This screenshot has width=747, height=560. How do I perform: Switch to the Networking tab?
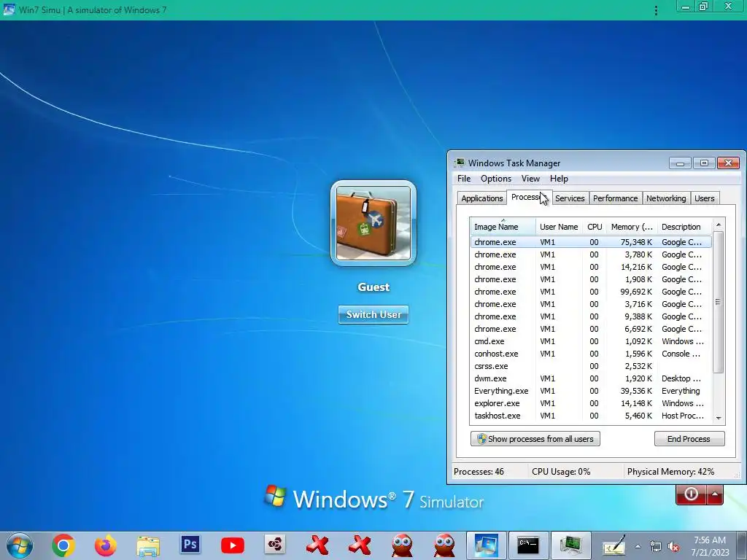point(666,198)
